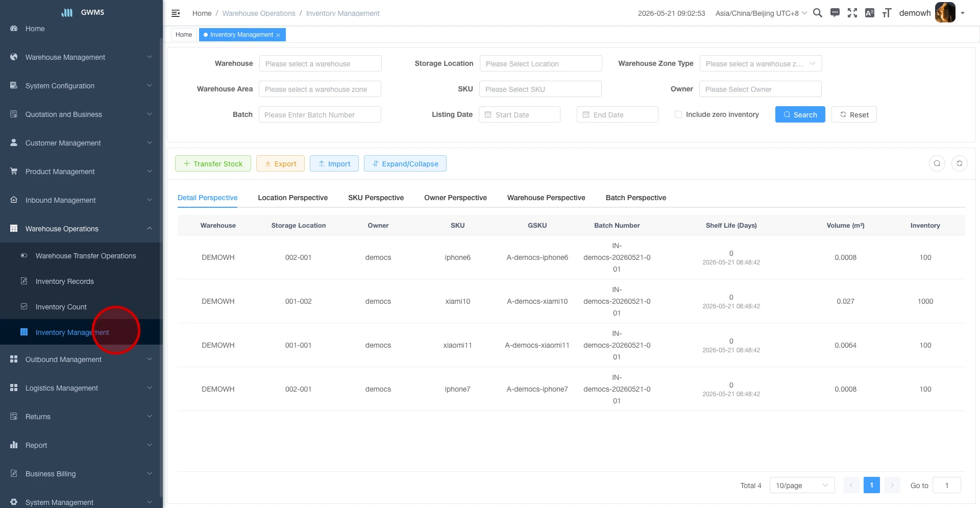Open Inventory Records submenu item
Screen dimensions: 980x508
pyautogui.click(x=80, y=281)
